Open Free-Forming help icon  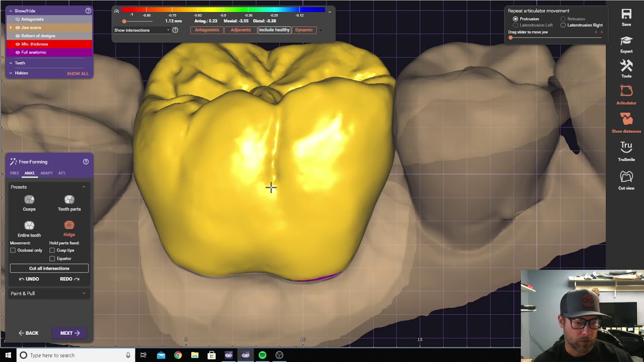pyautogui.click(x=86, y=162)
